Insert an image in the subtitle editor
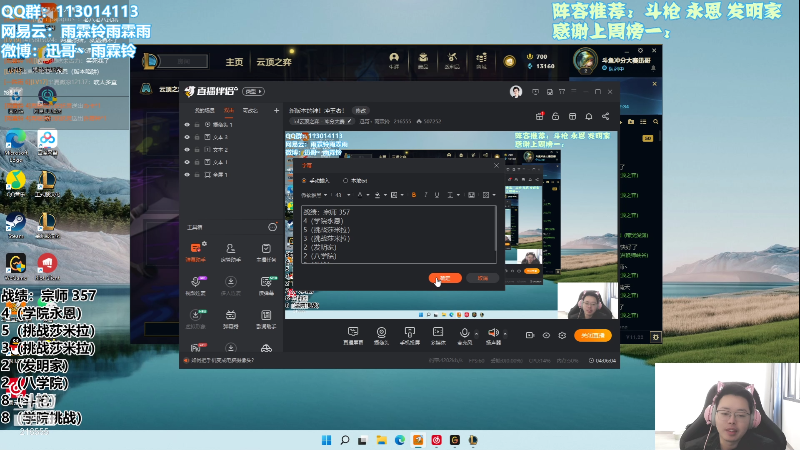Viewport: 800px width, 450px height. (x=471, y=195)
